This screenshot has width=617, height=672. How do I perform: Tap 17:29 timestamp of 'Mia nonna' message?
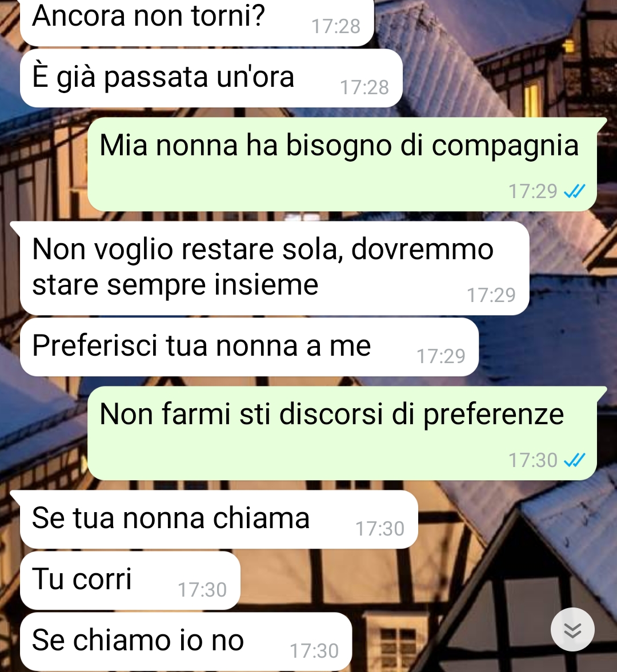click(x=532, y=191)
